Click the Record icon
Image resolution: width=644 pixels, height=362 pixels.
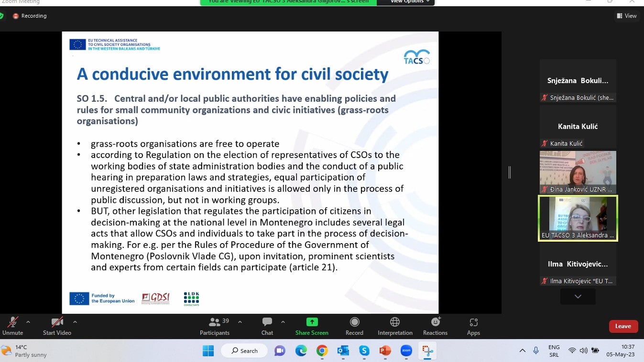tap(354, 322)
